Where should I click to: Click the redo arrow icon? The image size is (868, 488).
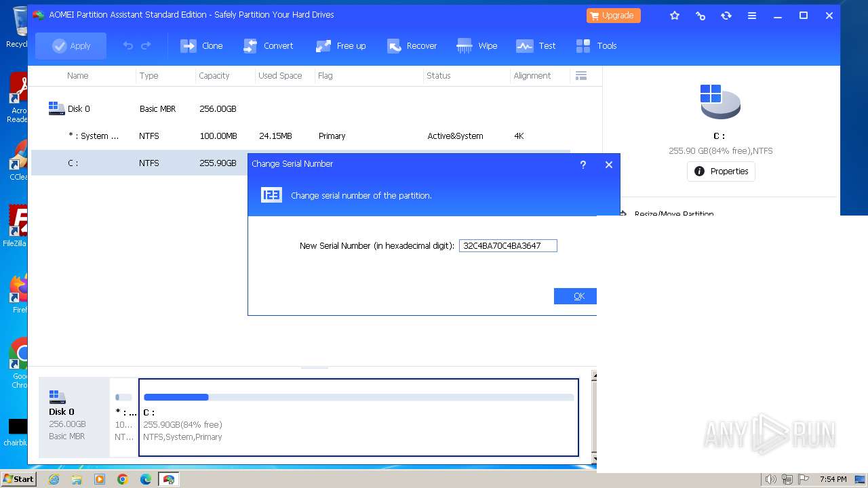tap(146, 45)
